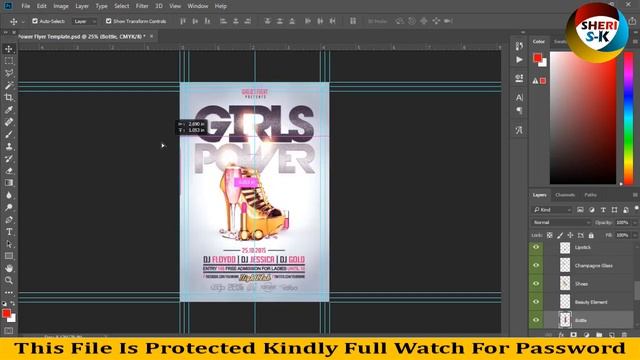
Task: Switch to the Channels tab
Action: (565, 195)
